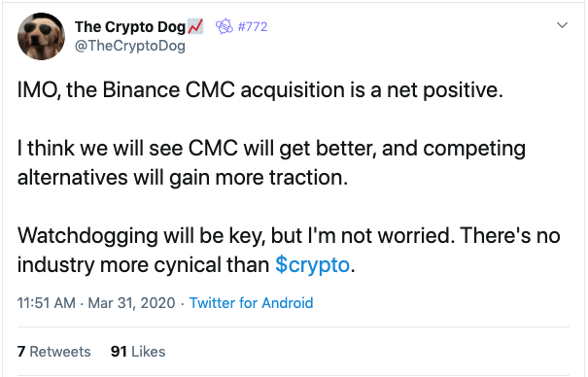View the 7 Retweets list

54,352
